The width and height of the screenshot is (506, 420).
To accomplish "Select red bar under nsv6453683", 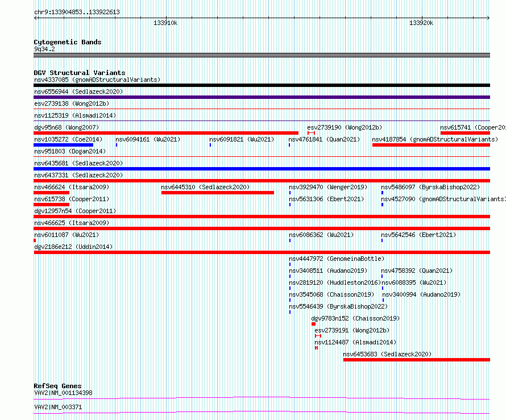I will (417, 360).
